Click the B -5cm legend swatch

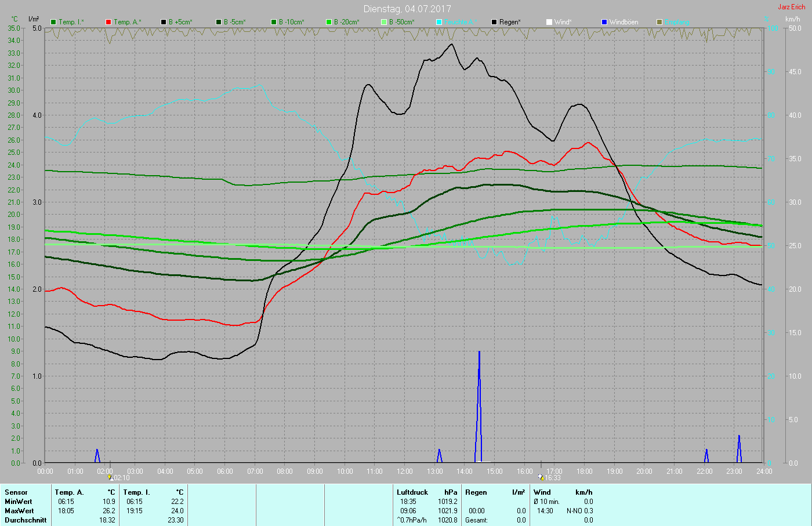[x=219, y=22]
